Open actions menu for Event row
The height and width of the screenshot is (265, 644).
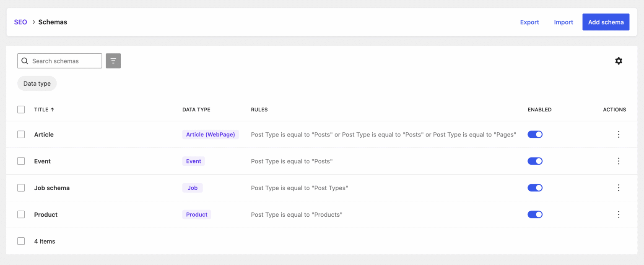coord(618,161)
